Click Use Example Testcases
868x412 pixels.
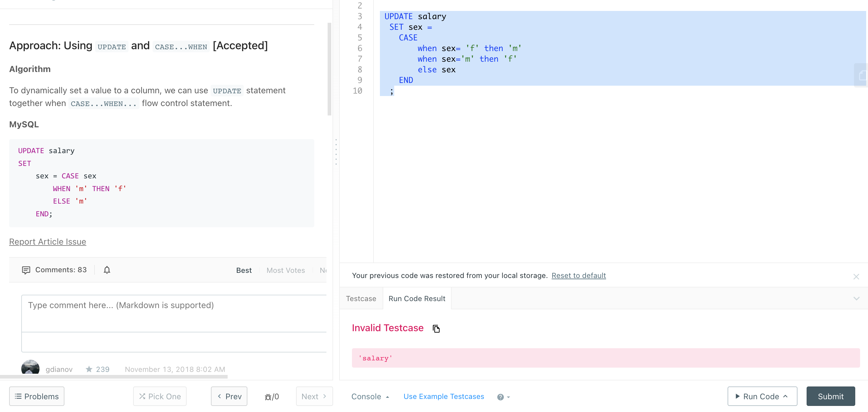click(443, 397)
